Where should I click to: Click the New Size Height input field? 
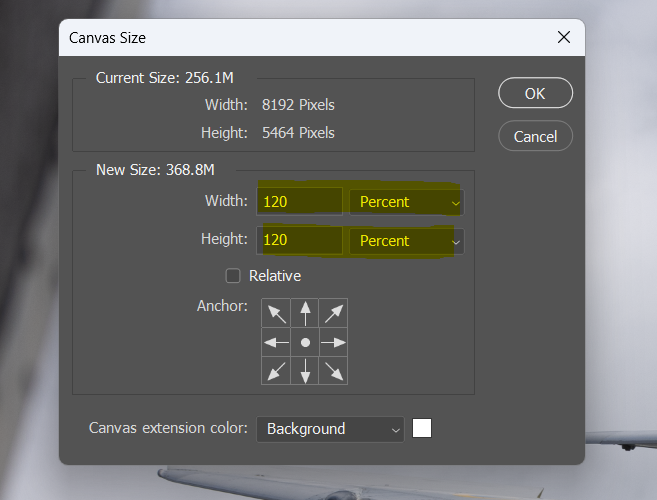click(300, 240)
